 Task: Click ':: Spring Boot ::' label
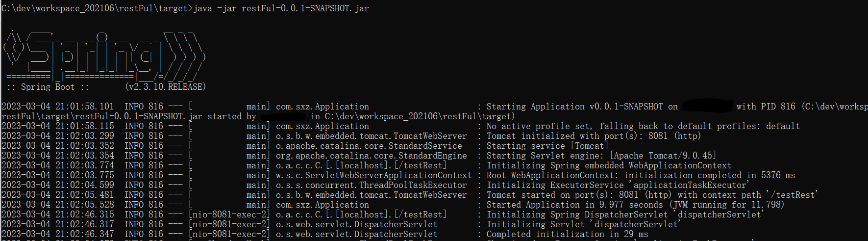(x=48, y=87)
